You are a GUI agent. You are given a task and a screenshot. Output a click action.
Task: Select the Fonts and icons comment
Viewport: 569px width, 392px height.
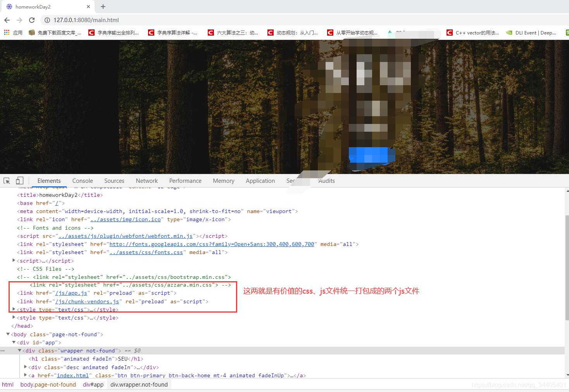coord(55,228)
